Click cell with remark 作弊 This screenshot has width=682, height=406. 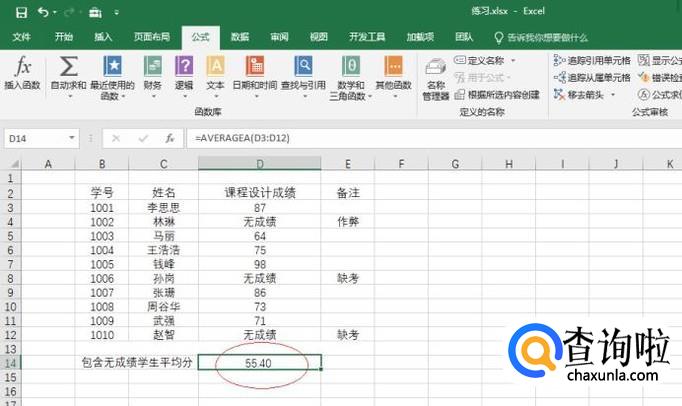(348, 221)
